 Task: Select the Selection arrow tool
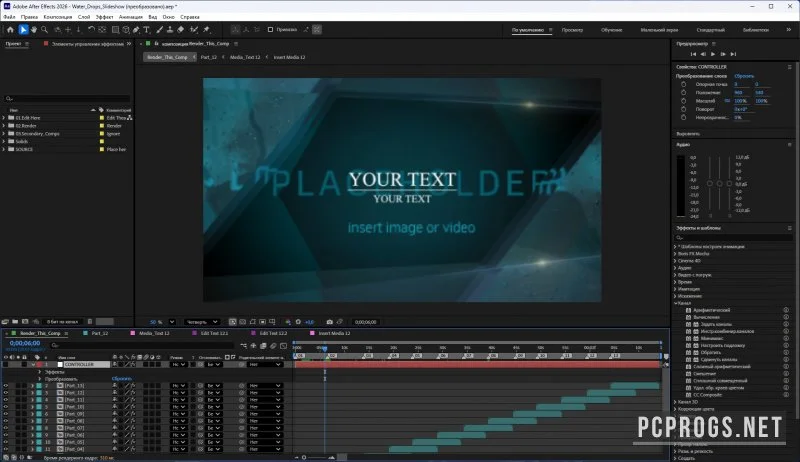point(23,30)
